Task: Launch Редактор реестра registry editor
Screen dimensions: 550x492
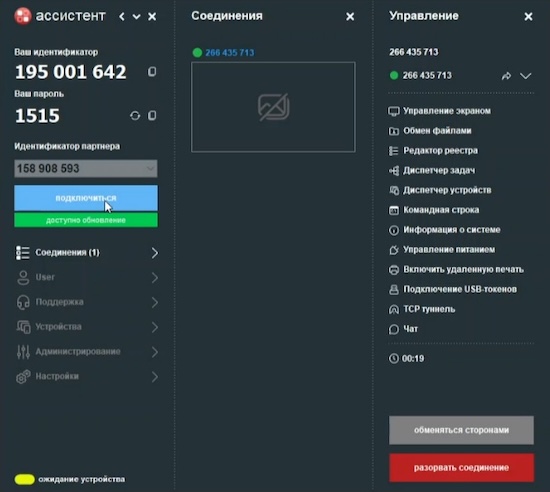Action: (x=433, y=150)
